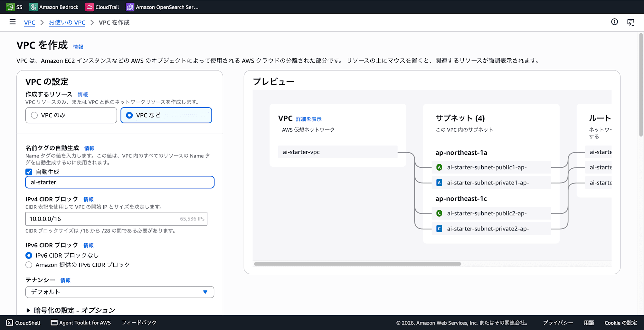644x330 pixels.
Task: Open the Amazon OpenSearch Service shortcut icon
Action: pyautogui.click(x=130, y=7)
